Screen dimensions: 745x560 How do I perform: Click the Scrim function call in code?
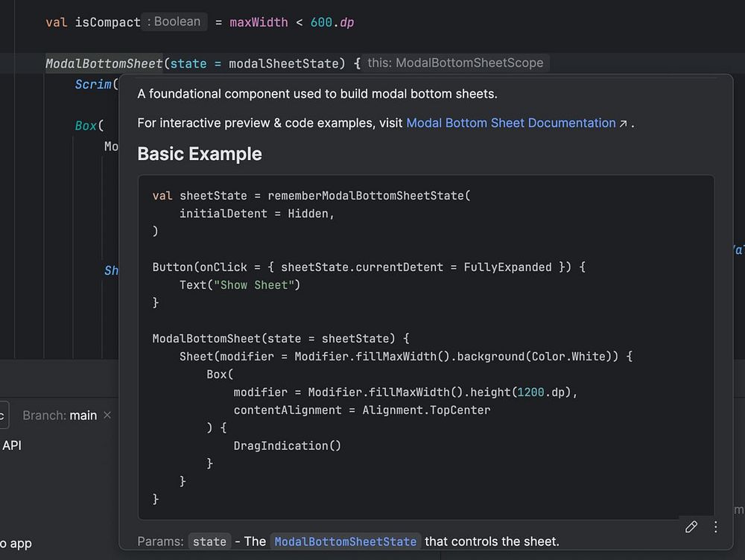93,85
